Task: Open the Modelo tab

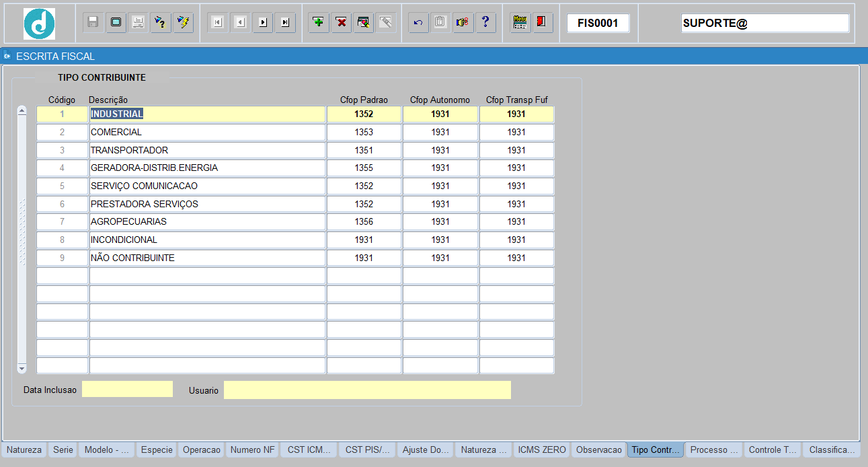Action: tap(107, 450)
